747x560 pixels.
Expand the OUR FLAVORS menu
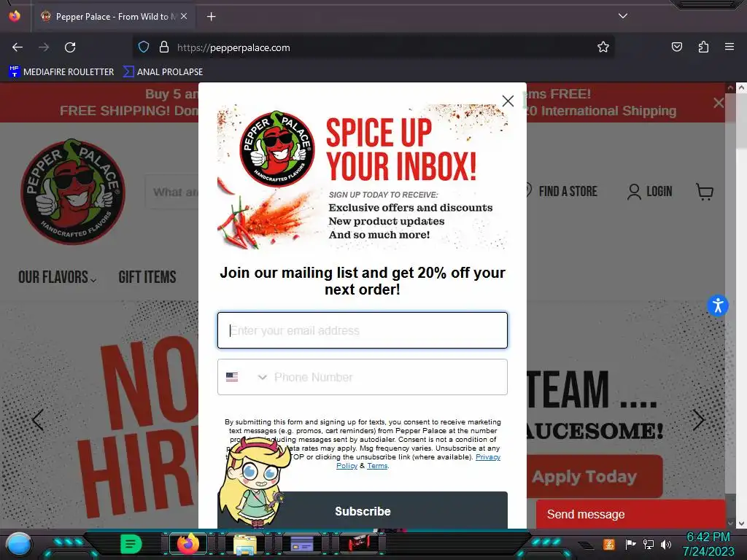(57, 277)
